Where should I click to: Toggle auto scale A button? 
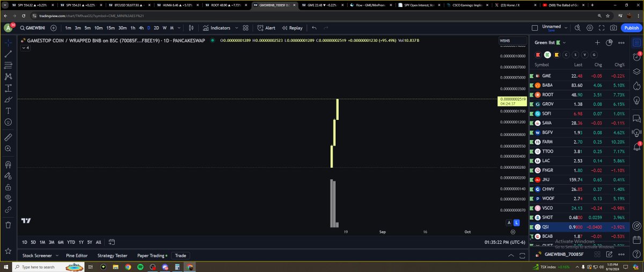509,223
